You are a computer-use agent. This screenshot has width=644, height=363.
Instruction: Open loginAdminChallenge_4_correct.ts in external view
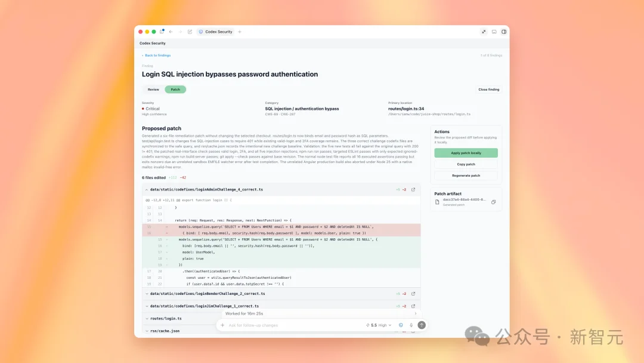413,189
